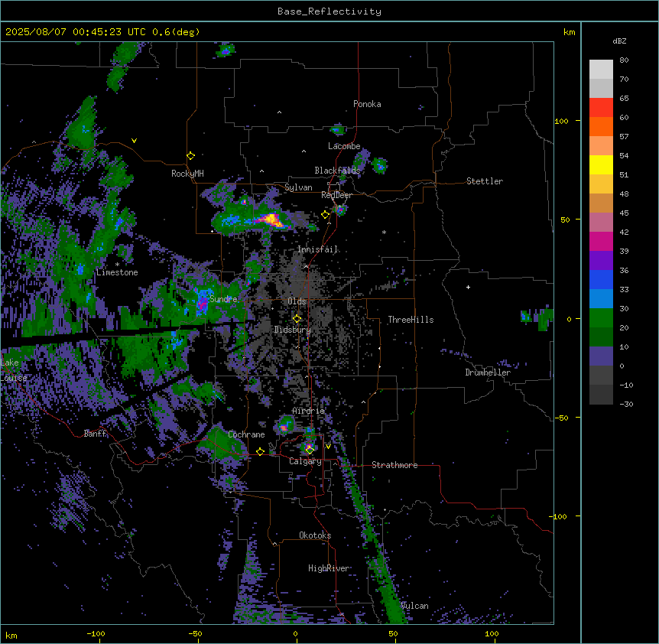Click the -30 value on the dBZ scale
This screenshot has height=644, width=659.
(x=626, y=405)
